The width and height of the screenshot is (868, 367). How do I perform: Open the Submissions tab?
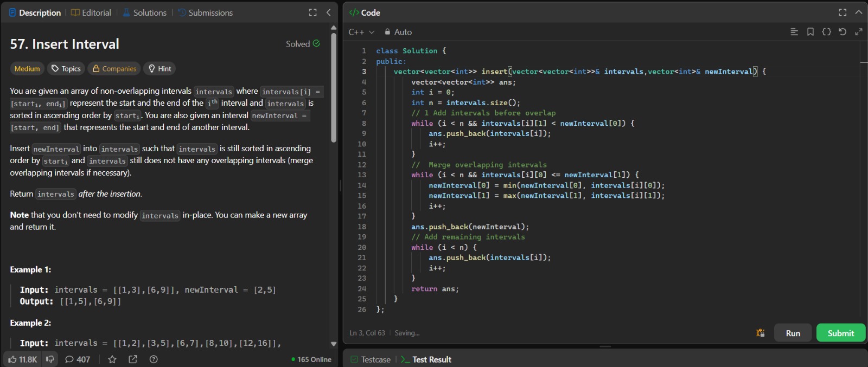coord(205,12)
